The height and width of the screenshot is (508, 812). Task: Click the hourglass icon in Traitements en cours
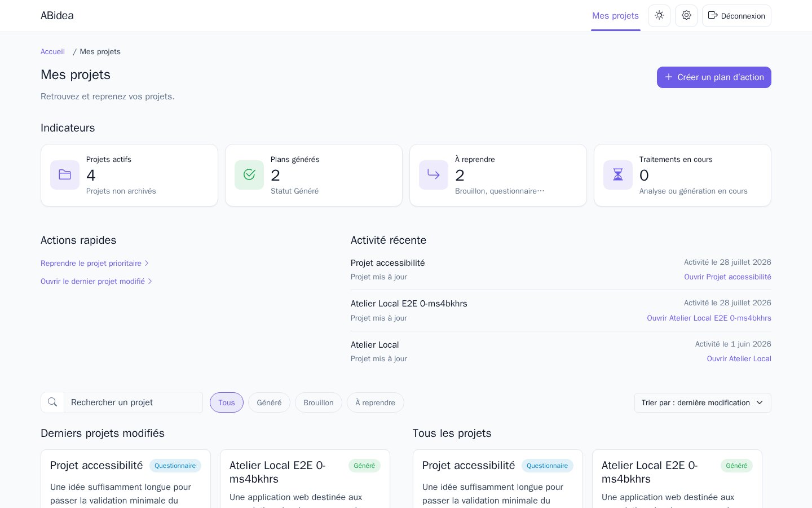tap(618, 175)
